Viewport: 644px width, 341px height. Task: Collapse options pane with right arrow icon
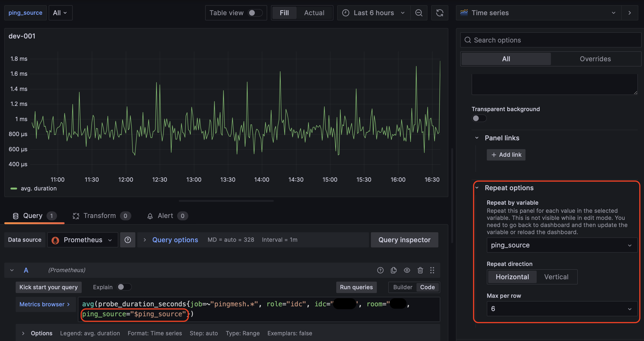point(630,13)
